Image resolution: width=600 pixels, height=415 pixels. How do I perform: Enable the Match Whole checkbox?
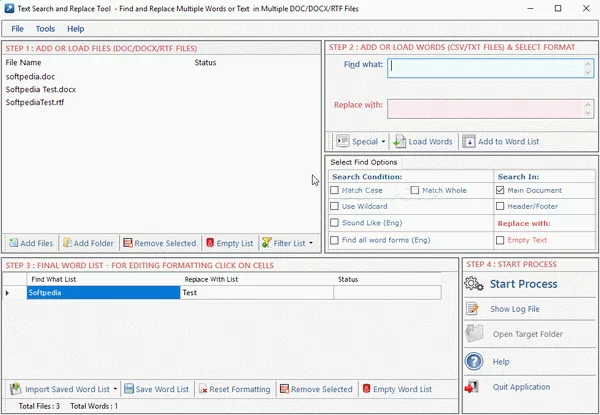[415, 190]
